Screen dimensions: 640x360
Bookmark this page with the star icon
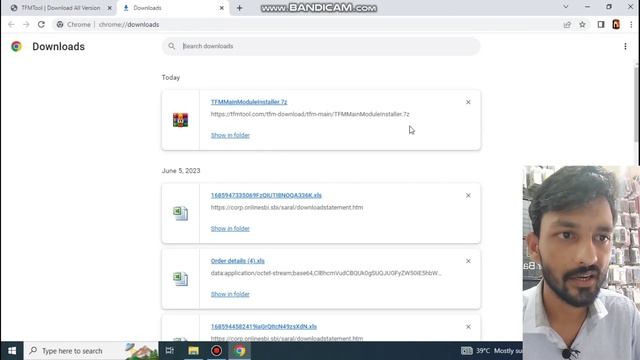click(582, 25)
